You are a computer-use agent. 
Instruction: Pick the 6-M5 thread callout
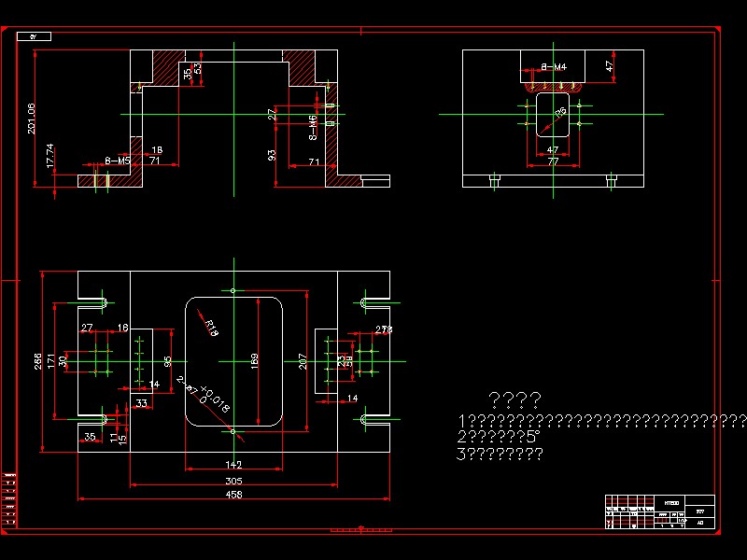(x=118, y=161)
